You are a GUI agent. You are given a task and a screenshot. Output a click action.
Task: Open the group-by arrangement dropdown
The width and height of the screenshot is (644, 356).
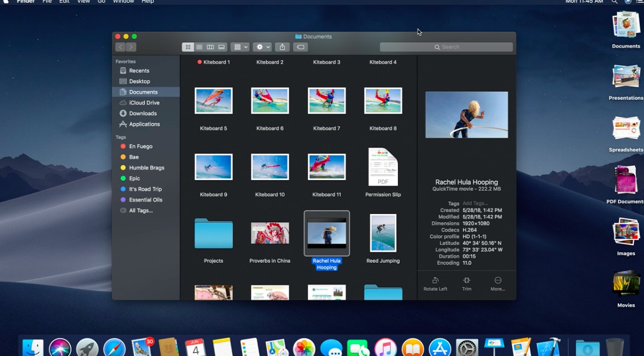click(x=240, y=47)
